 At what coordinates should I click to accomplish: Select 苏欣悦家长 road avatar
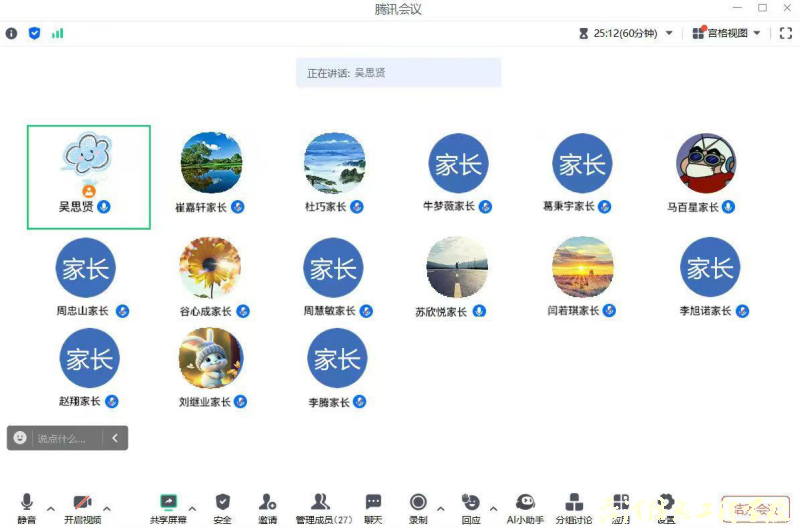[457, 267]
